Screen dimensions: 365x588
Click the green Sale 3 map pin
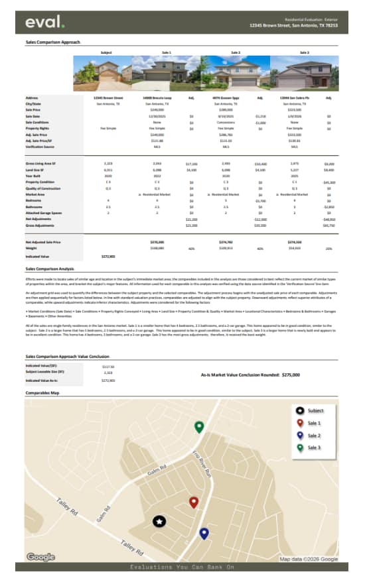(x=199, y=427)
